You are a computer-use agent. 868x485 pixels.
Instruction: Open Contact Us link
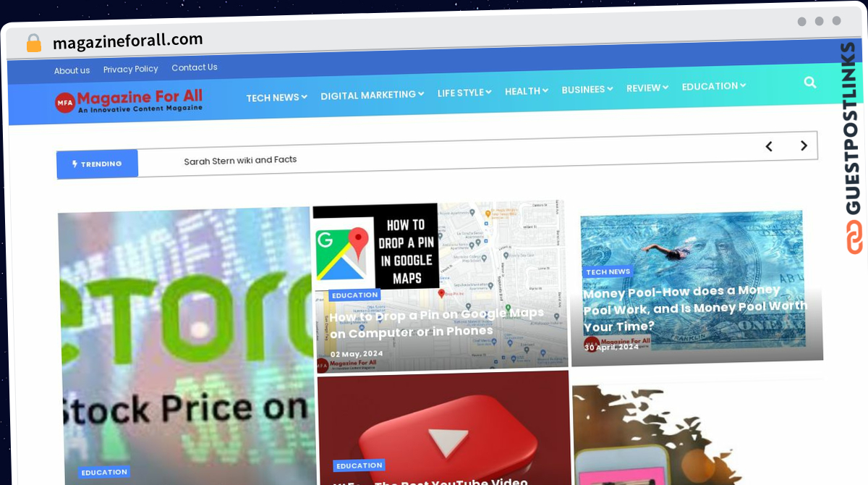(x=195, y=67)
